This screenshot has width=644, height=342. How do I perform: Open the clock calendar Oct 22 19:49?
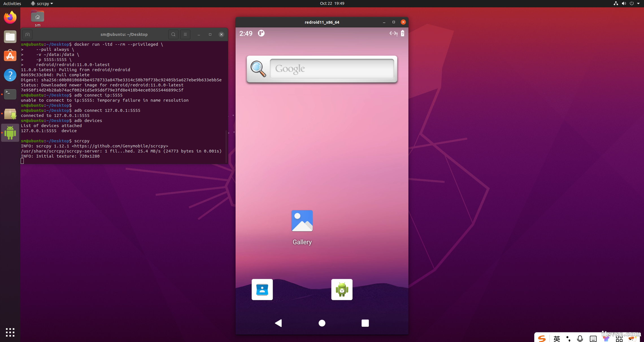coord(332,3)
